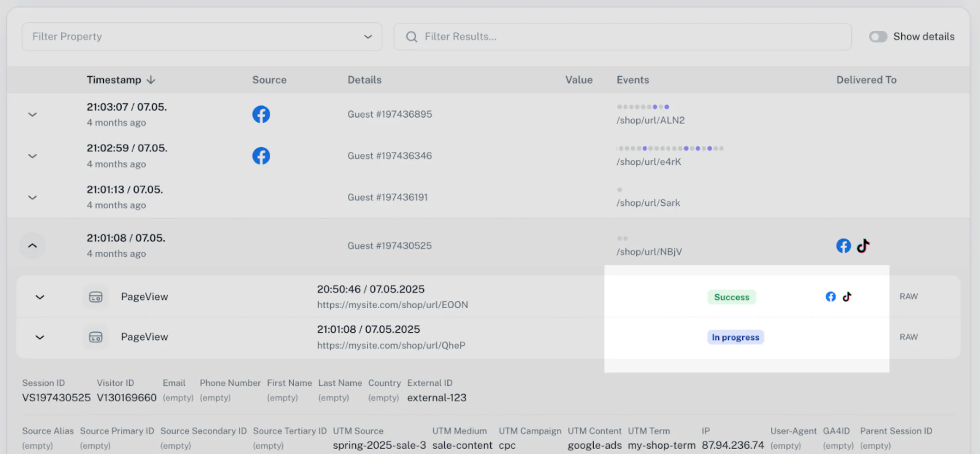The width and height of the screenshot is (980, 454).
Task: Click event dots above /shop/url/ALN2
Action: click(642, 107)
